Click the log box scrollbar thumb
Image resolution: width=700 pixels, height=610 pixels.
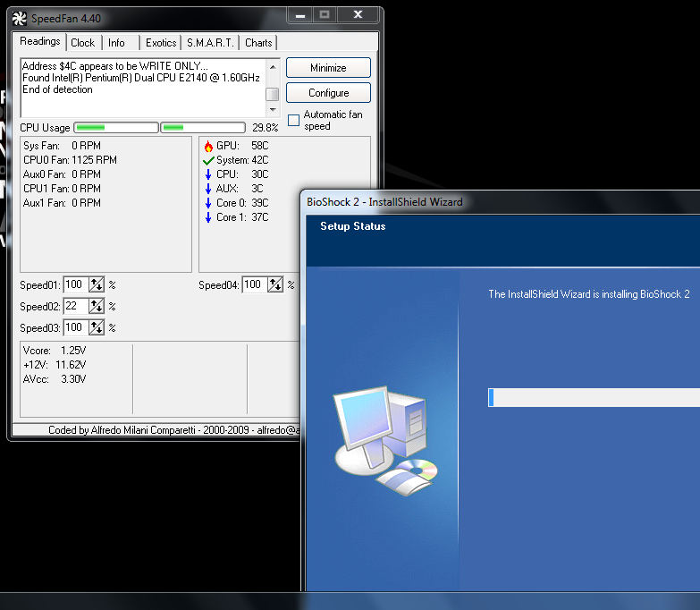[x=273, y=94]
